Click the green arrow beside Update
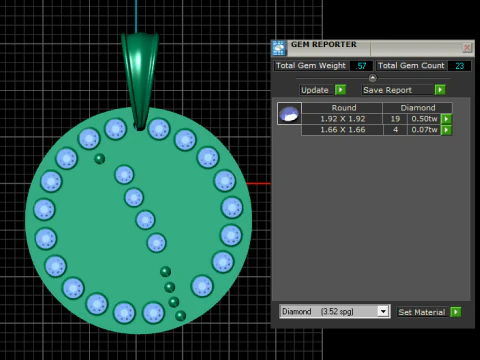This screenshot has width=480, height=360. point(340,90)
